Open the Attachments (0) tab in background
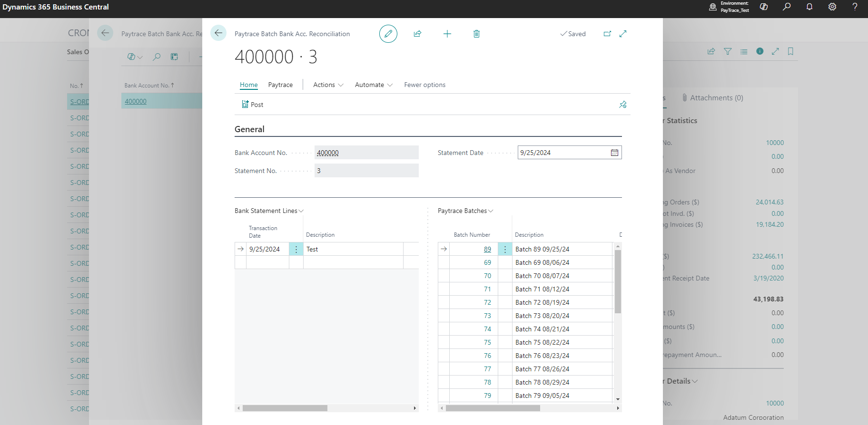Screen dimensions: 868x425 [712, 98]
